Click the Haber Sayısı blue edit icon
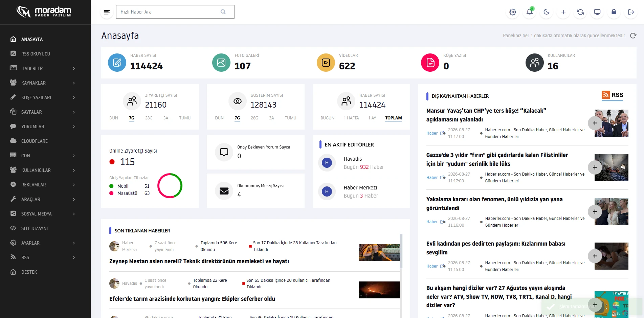The image size is (644, 318). [117, 63]
